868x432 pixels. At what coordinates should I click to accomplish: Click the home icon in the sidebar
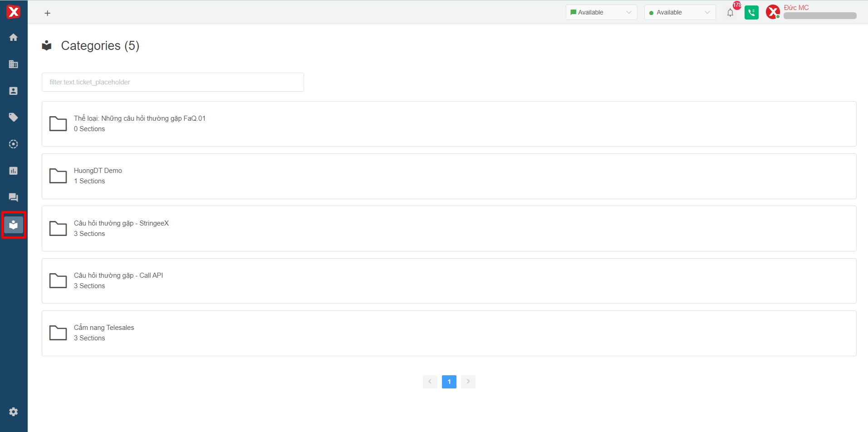(14, 37)
